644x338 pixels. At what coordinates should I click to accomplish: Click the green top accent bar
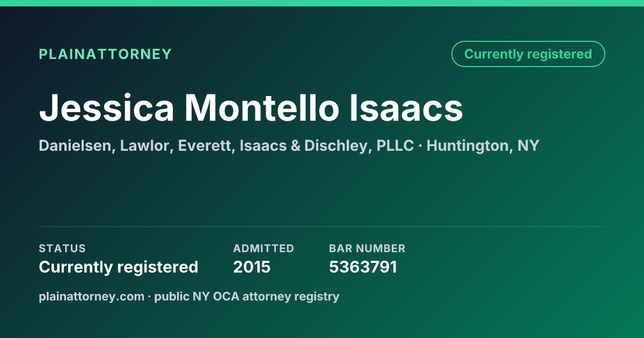(322, 3)
